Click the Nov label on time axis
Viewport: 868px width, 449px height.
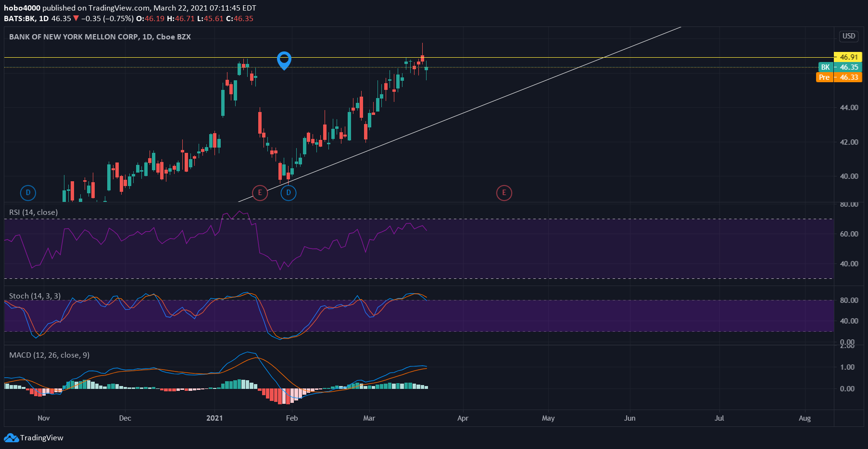pos(44,418)
